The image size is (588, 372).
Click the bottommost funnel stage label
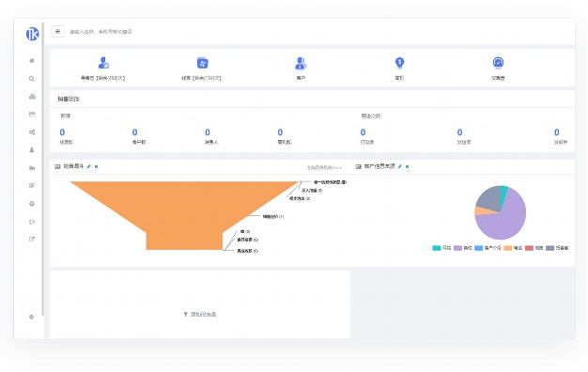point(247,251)
